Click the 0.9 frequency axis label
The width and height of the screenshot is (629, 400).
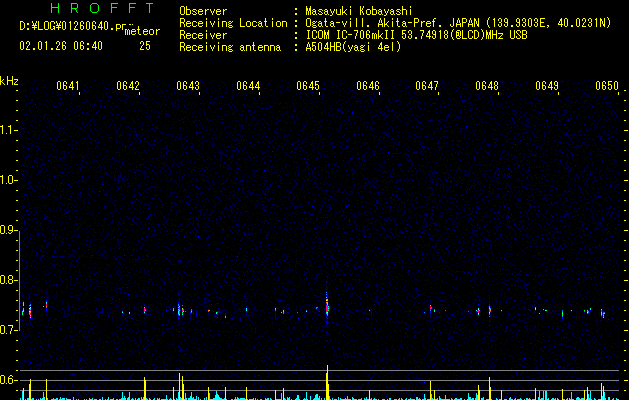tap(8, 230)
